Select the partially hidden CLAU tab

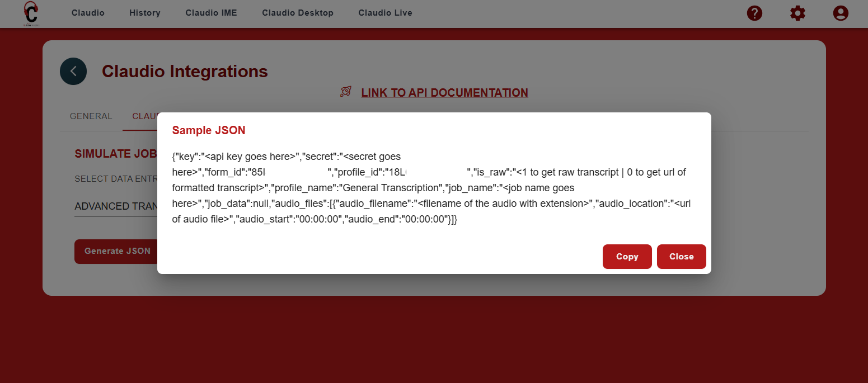[144, 116]
